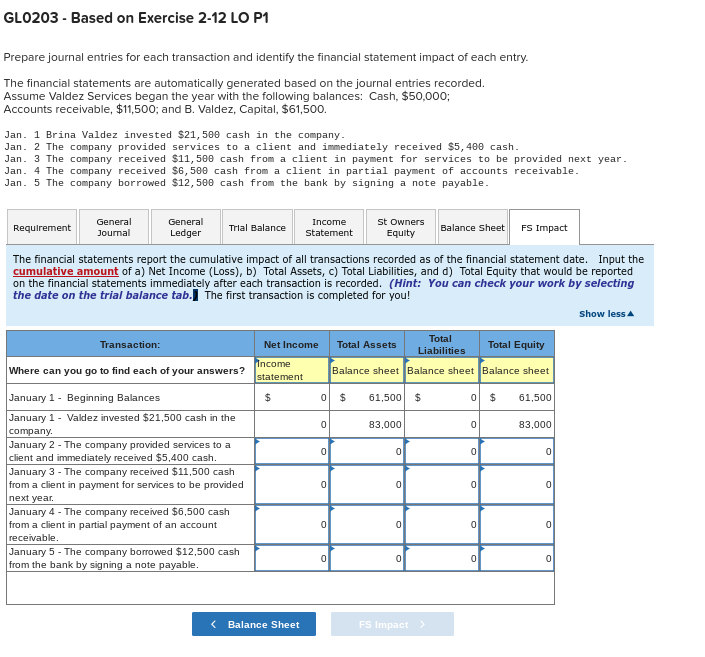Click Total Assets field for January 5
705x657 pixels.
click(367, 558)
